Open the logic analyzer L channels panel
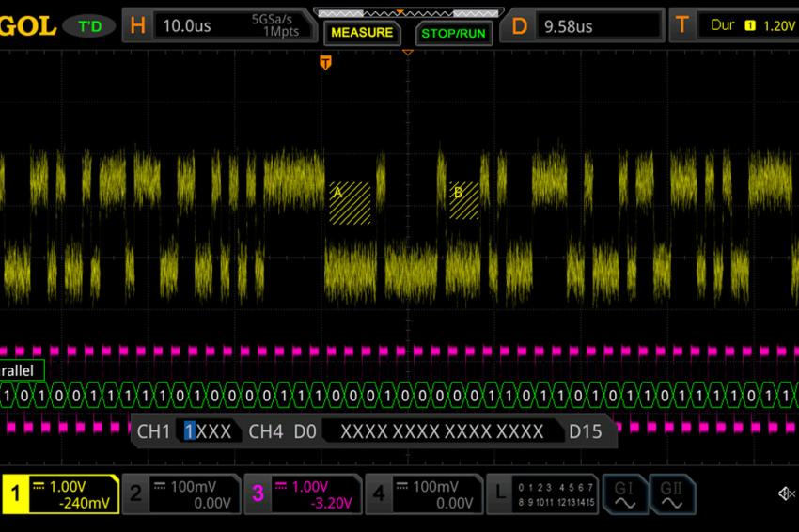 (542, 493)
